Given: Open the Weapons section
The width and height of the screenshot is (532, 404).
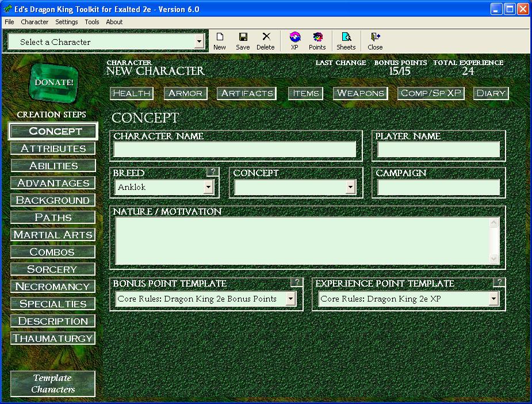Looking at the screenshot, I should 361,93.
